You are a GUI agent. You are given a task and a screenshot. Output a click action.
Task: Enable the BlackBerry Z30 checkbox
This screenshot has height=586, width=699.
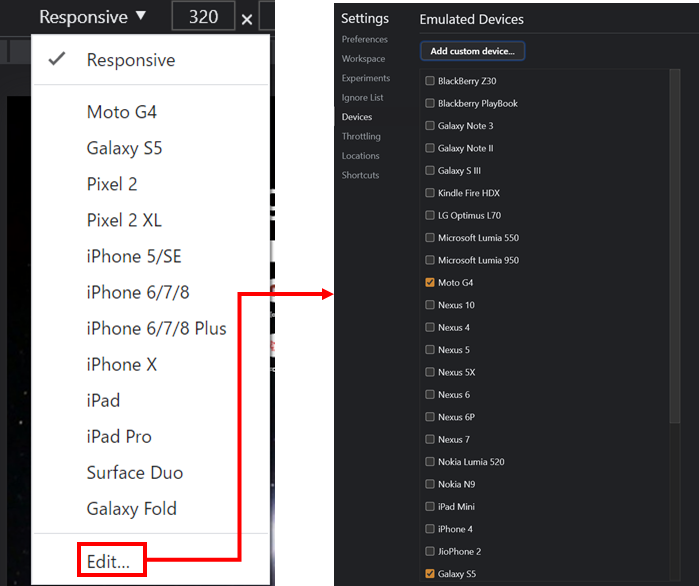pos(430,81)
